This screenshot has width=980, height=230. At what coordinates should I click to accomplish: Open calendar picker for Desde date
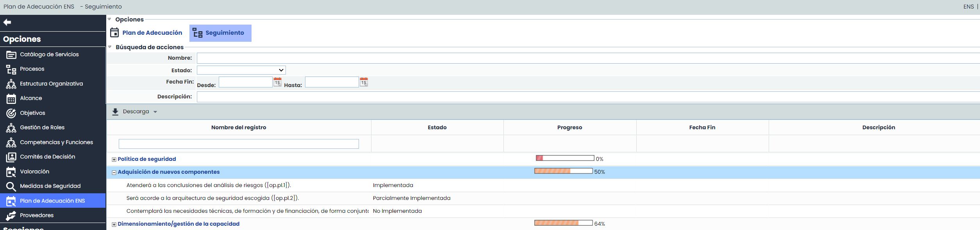click(x=277, y=82)
